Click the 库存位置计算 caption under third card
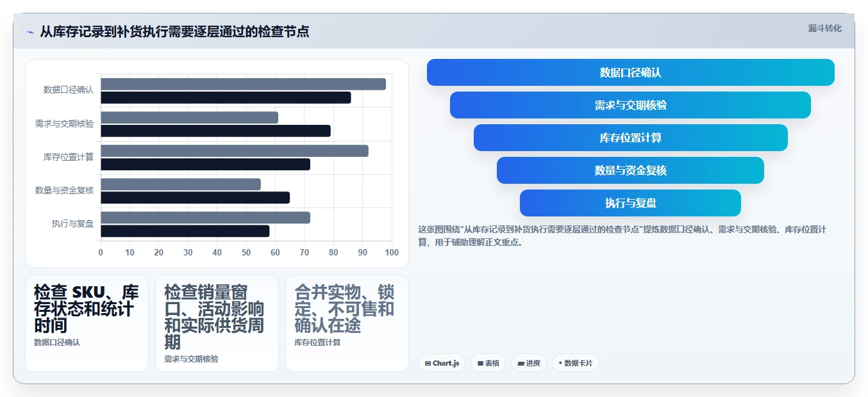The height and width of the screenshot is (397, 868). pos(317,343)
